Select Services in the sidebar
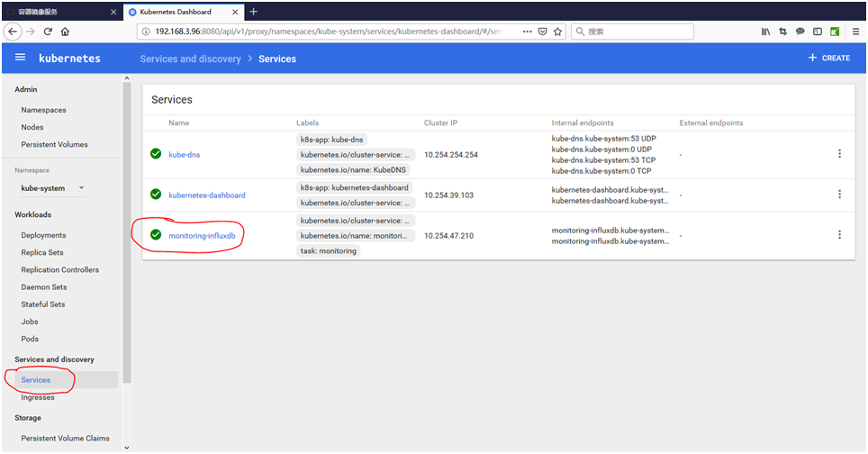This screenshot has height=454, width=868. pyautogui.click(x=35, y=380)
